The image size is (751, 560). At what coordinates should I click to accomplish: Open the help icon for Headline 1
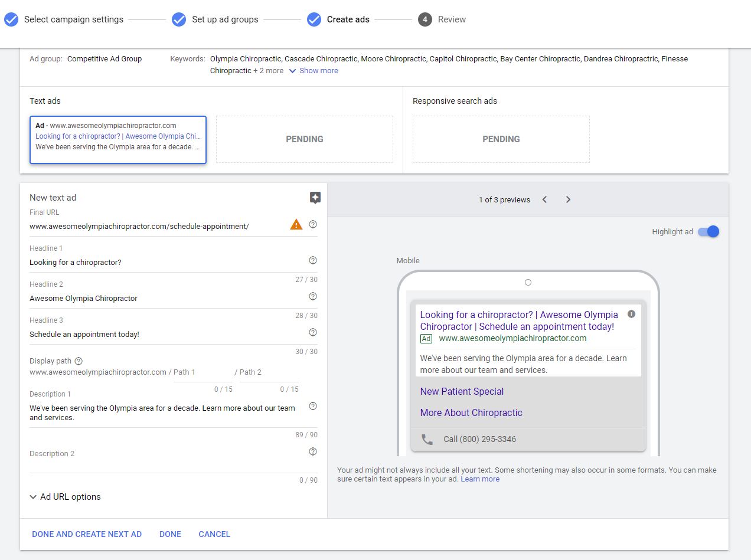313,260
